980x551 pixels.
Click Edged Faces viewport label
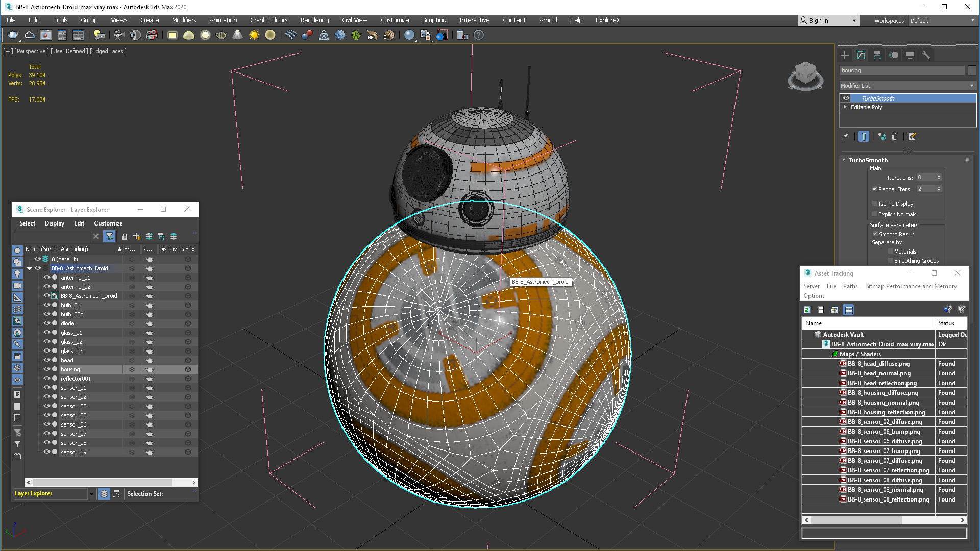pos(108,51)
